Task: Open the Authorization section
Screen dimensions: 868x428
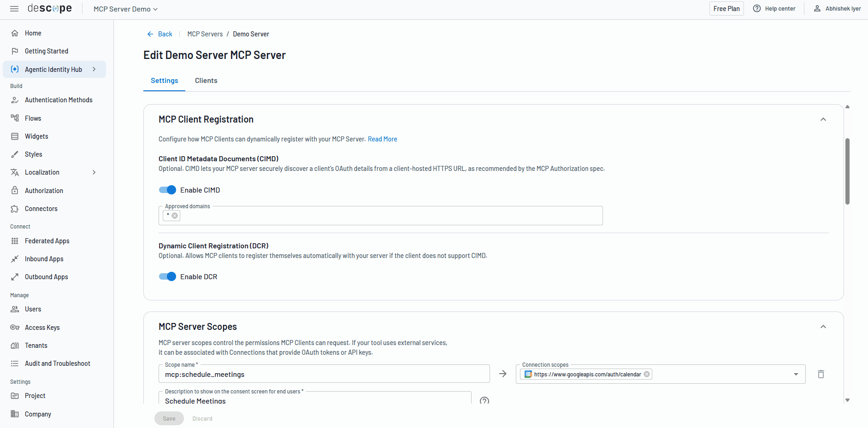Action: tap(44, 190)
